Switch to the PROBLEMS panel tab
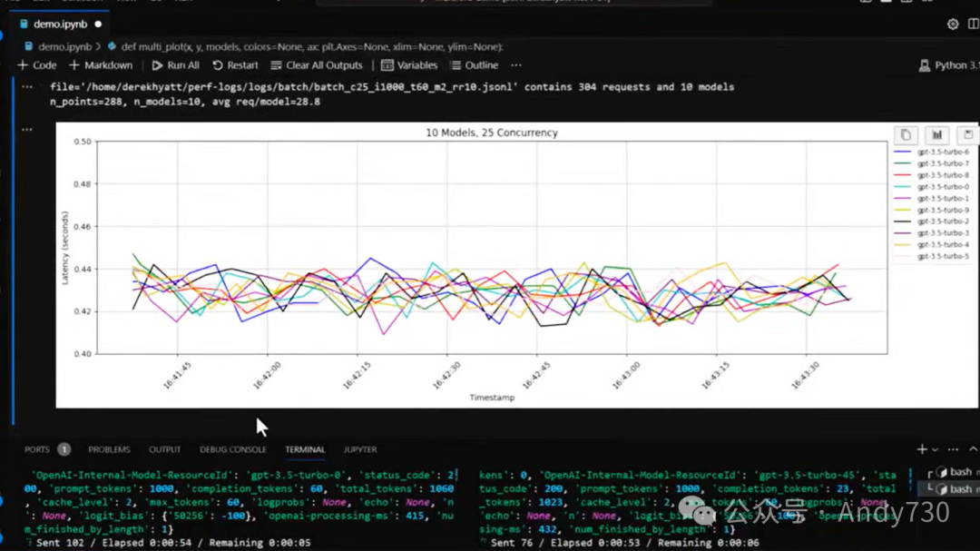 (x=110, y=449)
